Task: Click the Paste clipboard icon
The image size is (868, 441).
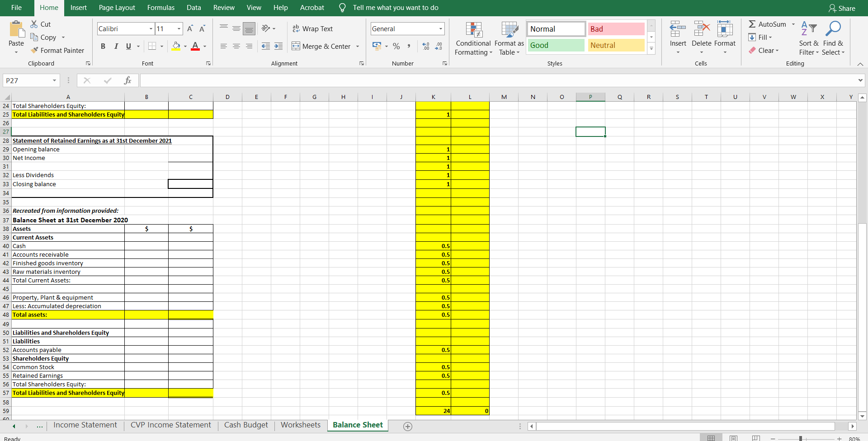Action: (16, 29)
